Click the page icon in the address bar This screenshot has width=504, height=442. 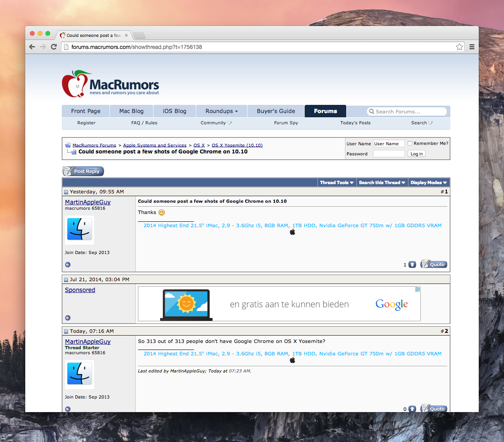click(x=66, y=47)
